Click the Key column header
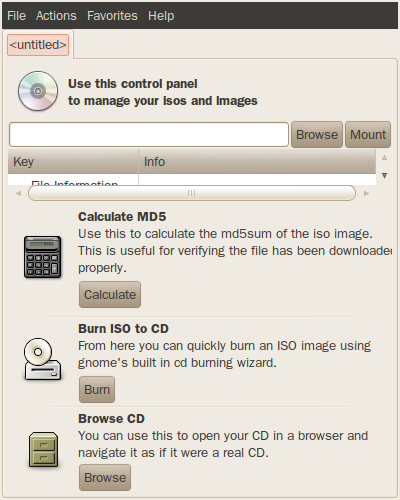 (73, 162)
